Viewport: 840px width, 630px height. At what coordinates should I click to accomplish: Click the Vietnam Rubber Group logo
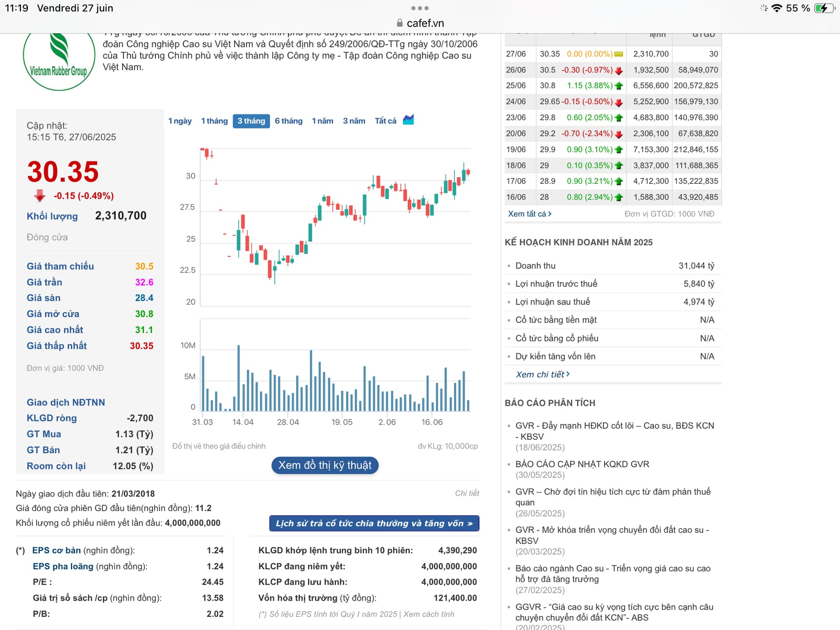pyautogui.click(x=59, y=60)
